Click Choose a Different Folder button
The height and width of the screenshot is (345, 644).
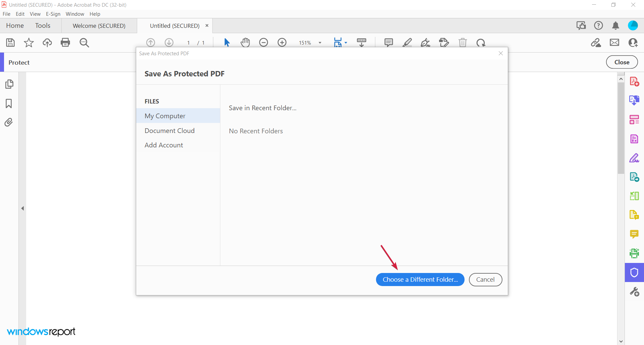[x=420, y=279]
